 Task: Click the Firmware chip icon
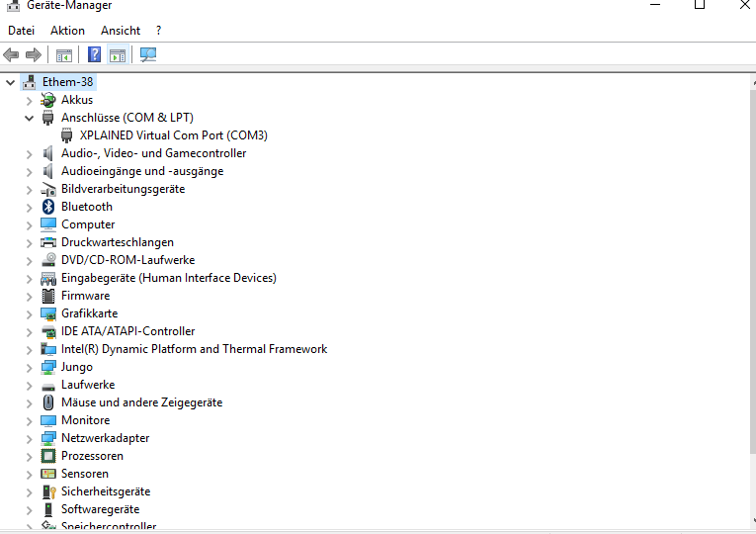click(x=48, y=296)
